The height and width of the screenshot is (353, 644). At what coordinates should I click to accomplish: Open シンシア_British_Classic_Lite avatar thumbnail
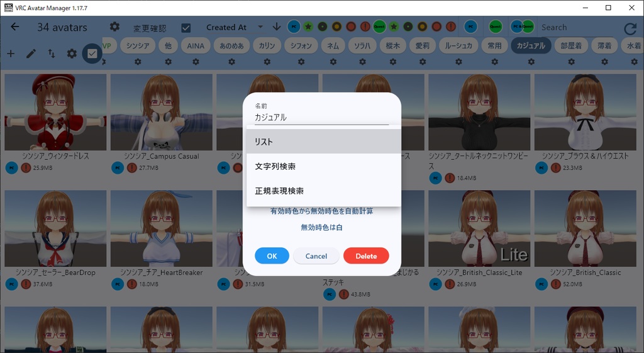[x=479, y=228]
